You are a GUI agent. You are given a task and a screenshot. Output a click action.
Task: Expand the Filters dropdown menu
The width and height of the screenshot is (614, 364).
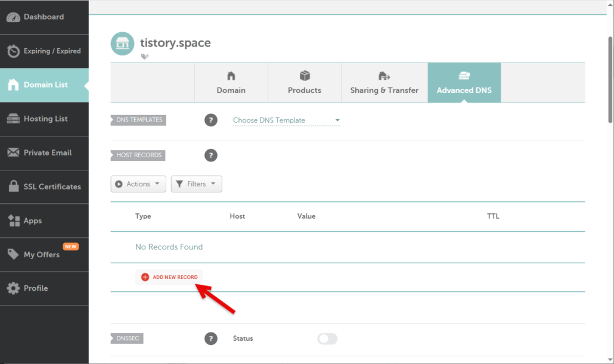[197, 184]
